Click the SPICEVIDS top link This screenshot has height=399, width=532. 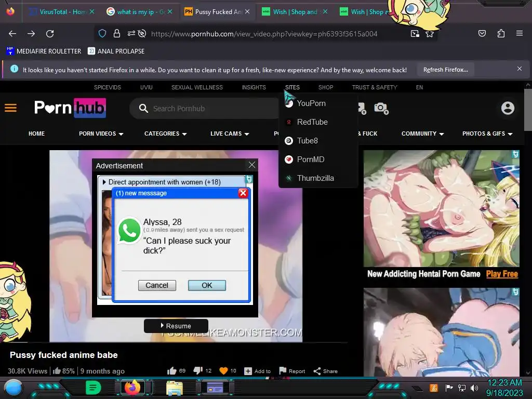tap(107, 87)
